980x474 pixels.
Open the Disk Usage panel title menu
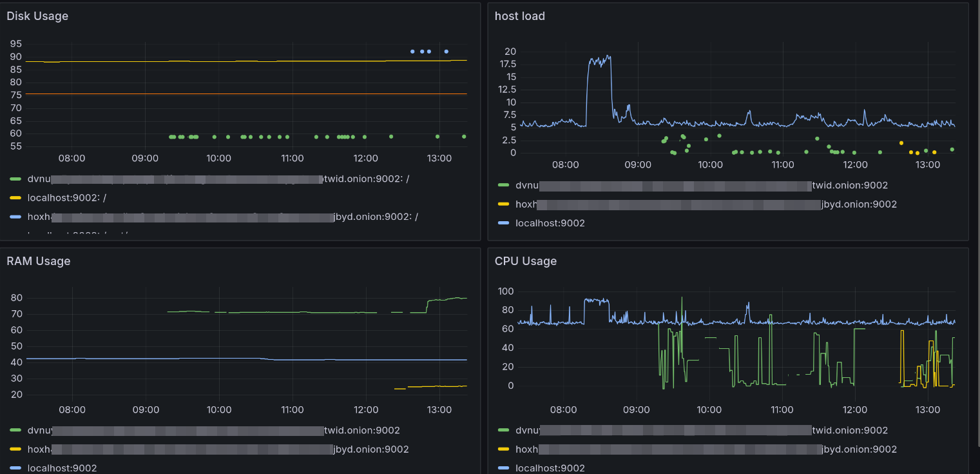[37, 16]
